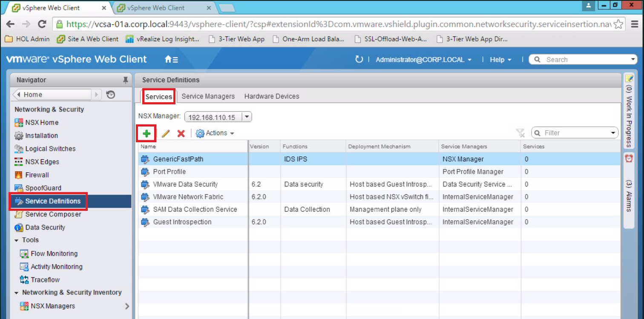Click the SpoofGuard icon
This screenshot has width=644, height=319.
point(19,188)
